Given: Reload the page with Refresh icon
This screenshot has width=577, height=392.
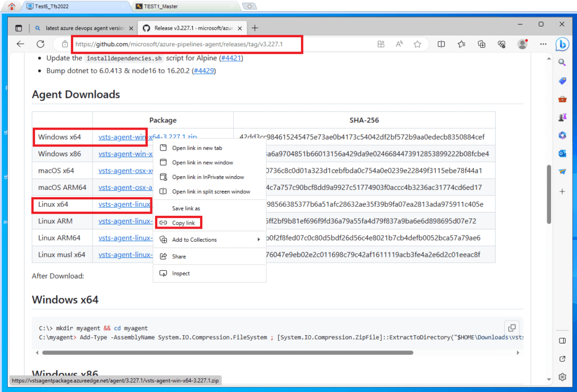Looking at the screenshot, I should click(x=41, y=44).
